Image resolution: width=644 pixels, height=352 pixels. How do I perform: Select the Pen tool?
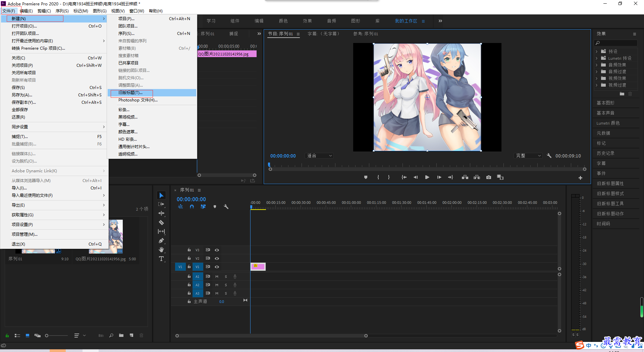[x=161, y=240]
